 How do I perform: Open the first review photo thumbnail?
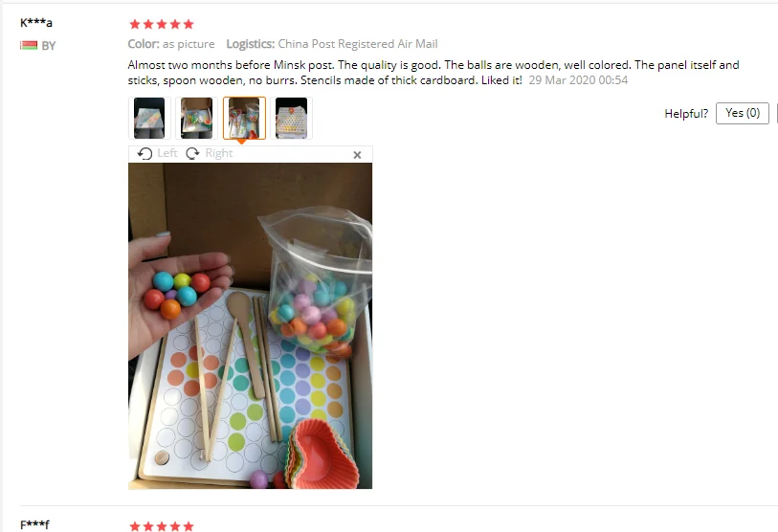[x=149, y=118]
